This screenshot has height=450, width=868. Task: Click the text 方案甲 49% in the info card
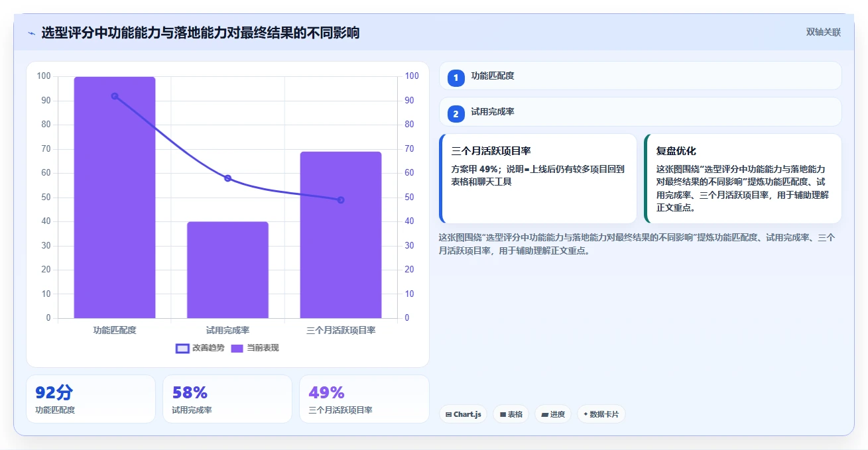pyautogui.click(x=475, y=169)
